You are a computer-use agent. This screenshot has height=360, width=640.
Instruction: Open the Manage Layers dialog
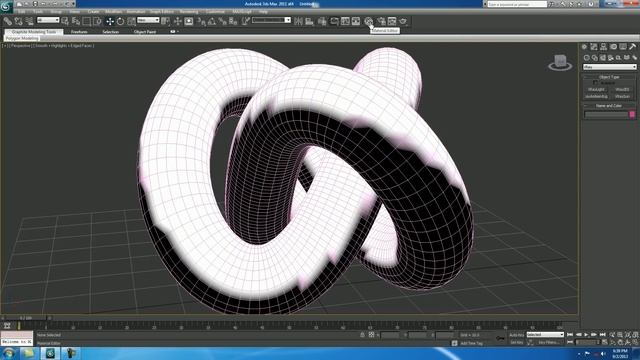pyautogui.click(x=322, y=21)
